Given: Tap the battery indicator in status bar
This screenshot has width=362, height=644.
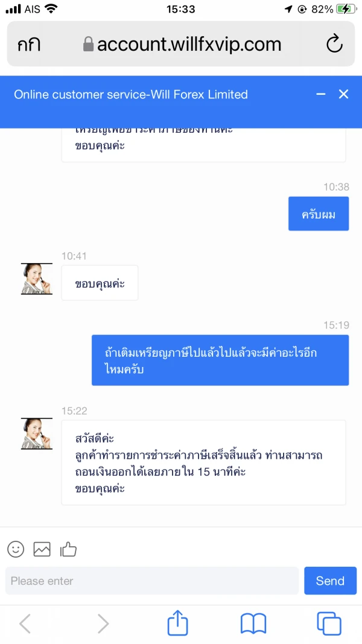Looking at the screenshot, I should [346, 9].
